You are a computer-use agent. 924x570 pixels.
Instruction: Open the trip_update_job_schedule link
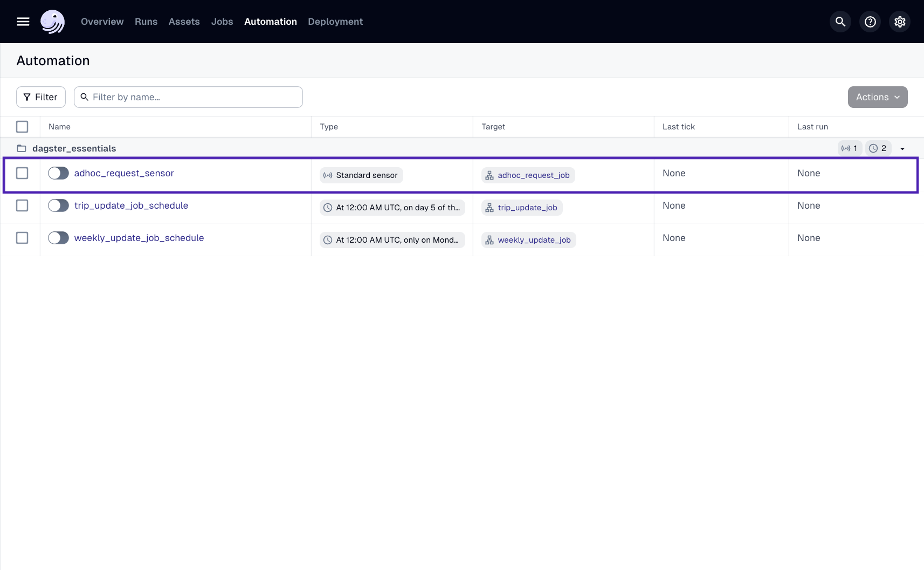[131, 205]
